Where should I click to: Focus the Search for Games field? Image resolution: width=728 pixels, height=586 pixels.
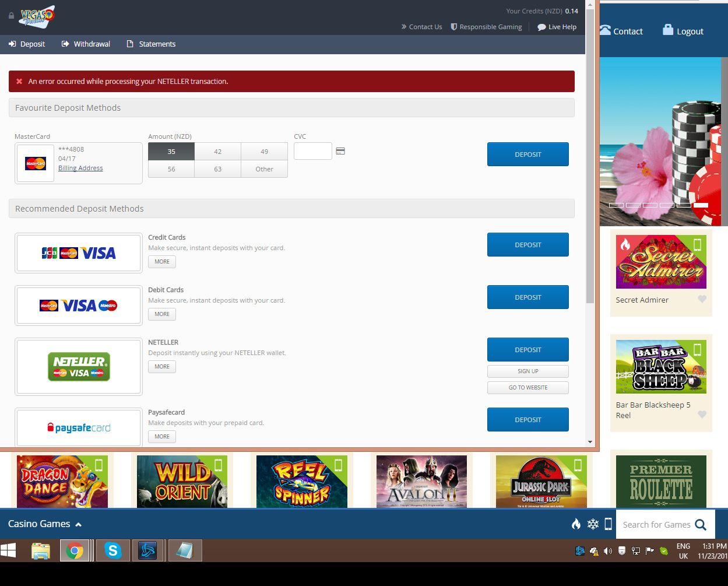[x=656, y=525]
